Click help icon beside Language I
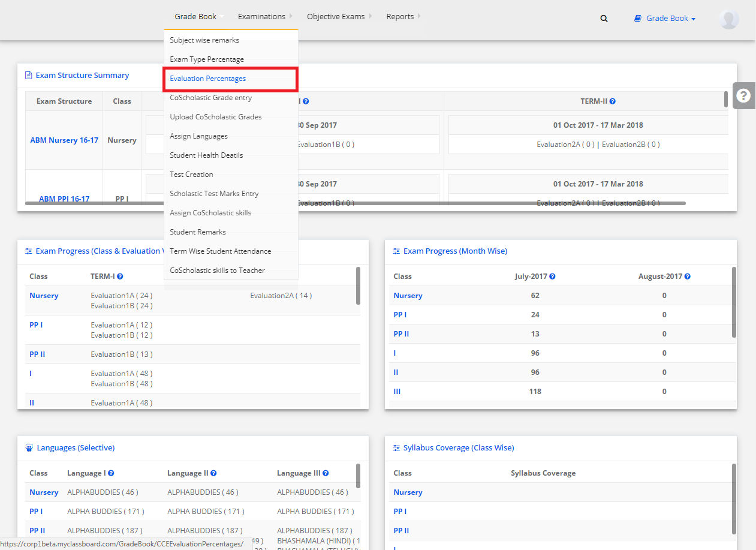 [111, 473]
